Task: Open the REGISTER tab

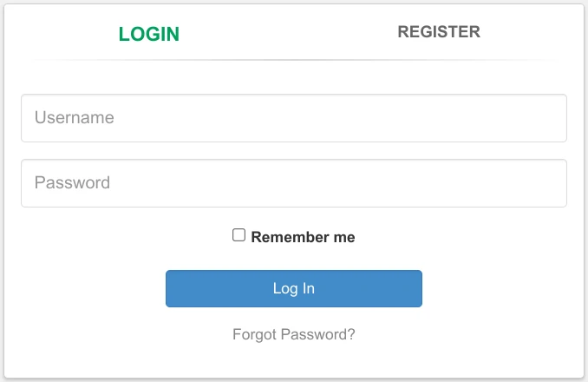Action: pyautogui.click(x=438, y=32)
